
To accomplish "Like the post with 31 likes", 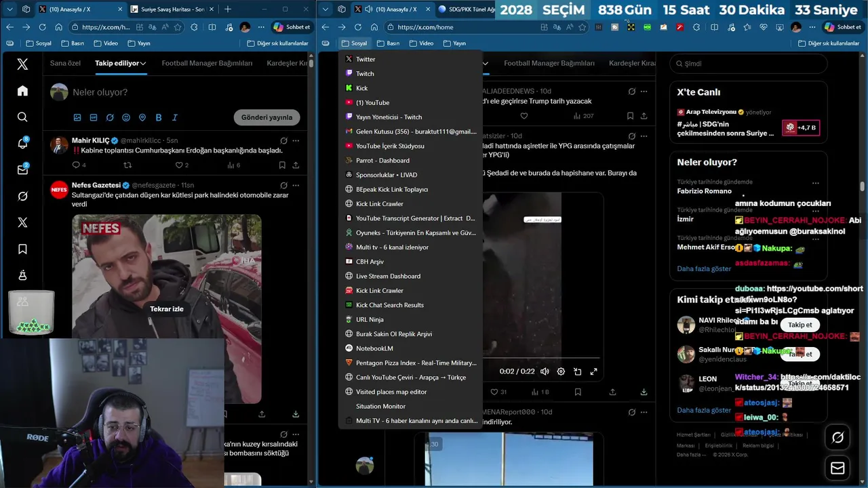I will 498,392.
